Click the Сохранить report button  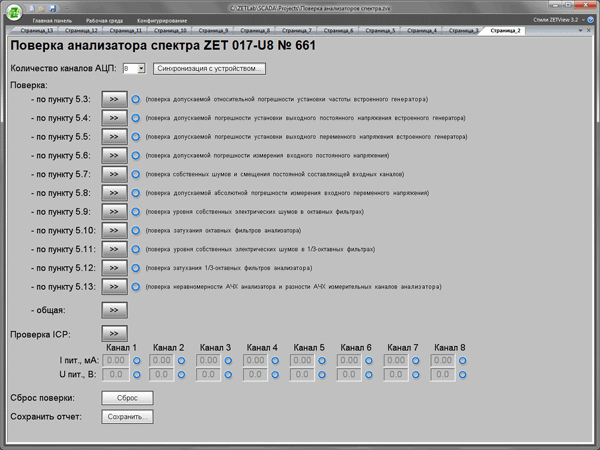pyautogui.click(x=127, y=417)
